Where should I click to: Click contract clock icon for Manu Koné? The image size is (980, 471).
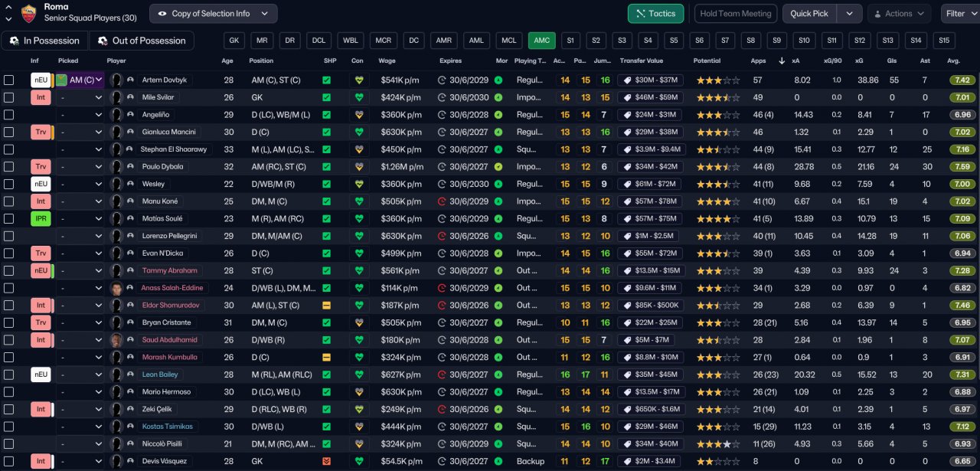click(x=442, y=201)
